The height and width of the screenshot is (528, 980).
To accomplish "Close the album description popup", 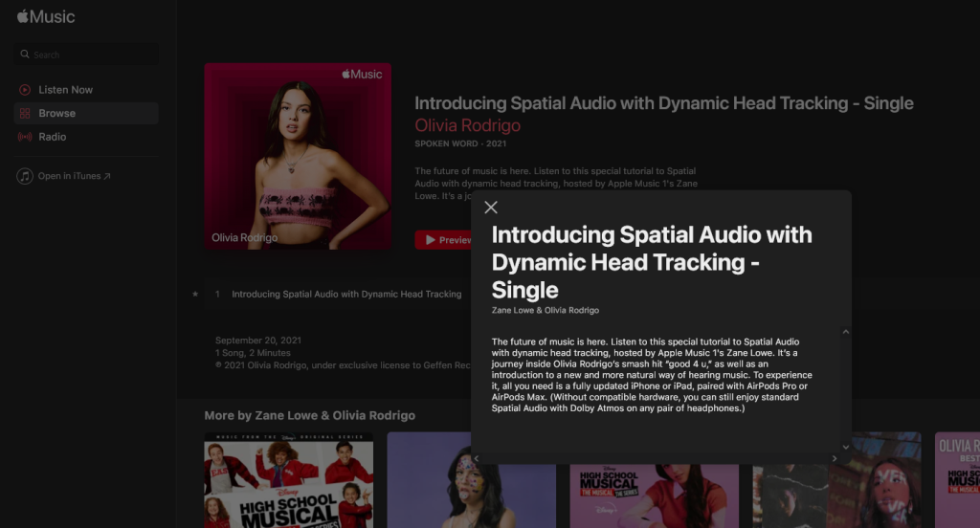I will coord(491,208).
